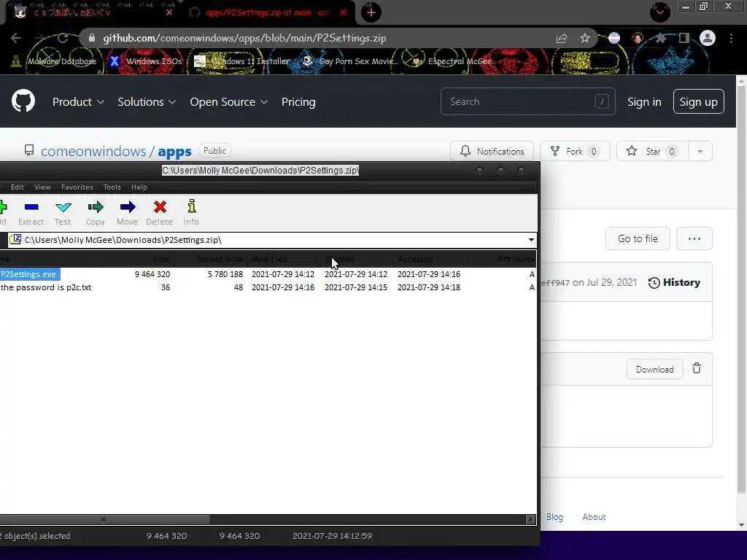Expand the 7-Zip path history dropdown
The width and height of the screenshot is (747, 560).
531,239
